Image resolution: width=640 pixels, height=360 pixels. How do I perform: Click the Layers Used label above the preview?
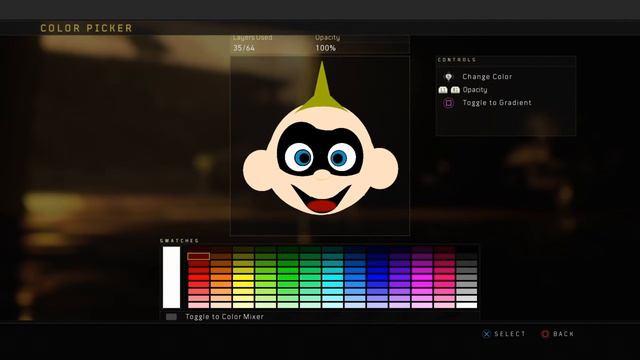[x=253, y=38]
